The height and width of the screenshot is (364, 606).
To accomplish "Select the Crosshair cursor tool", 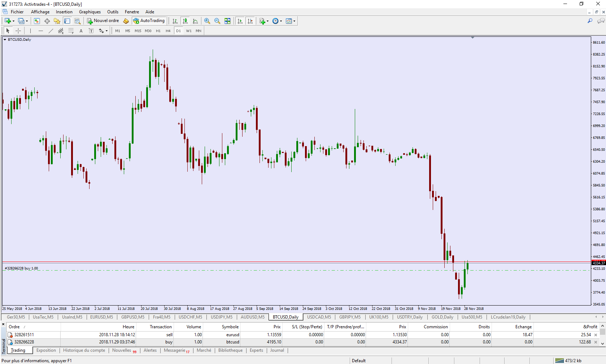I will point(18,31).
